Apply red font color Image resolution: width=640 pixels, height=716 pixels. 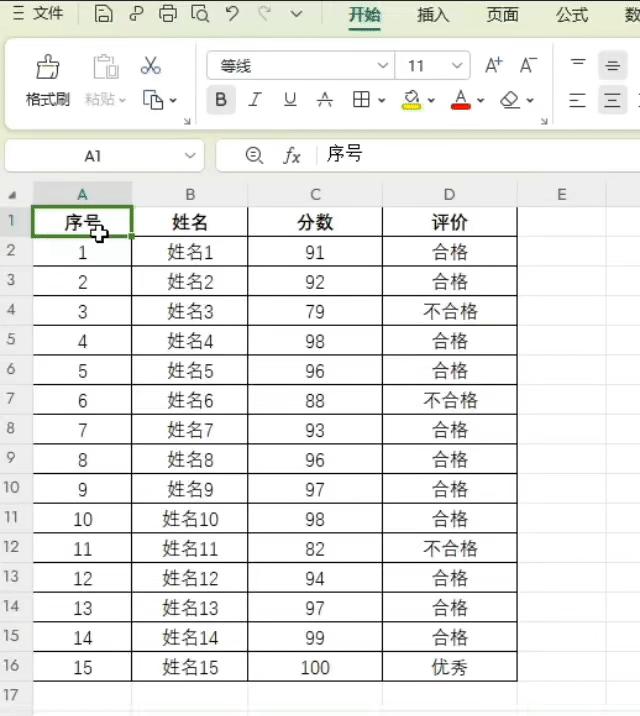coord(461,100)
